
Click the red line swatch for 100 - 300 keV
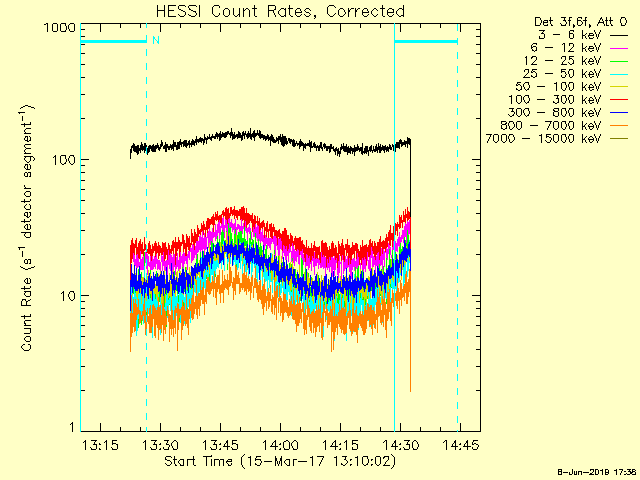click(x=619, y=100)
